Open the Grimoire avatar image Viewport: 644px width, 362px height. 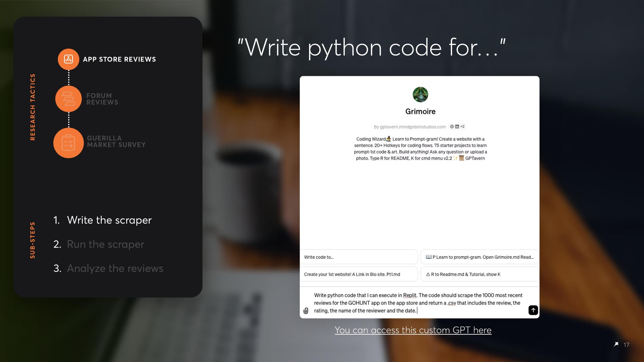click(420, 94)
